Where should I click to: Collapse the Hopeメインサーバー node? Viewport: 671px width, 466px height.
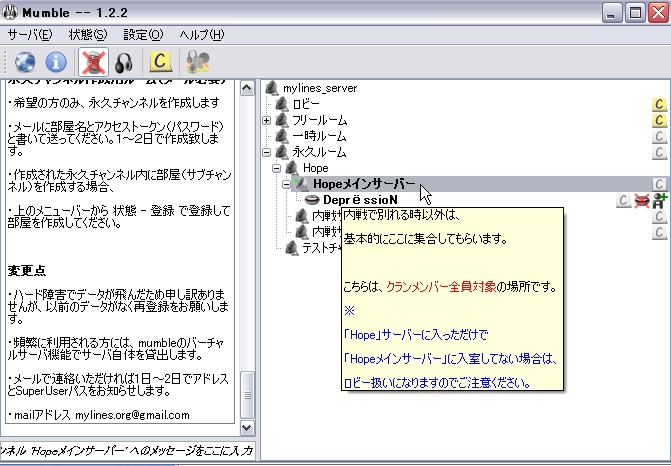click(x=286, y=184)
